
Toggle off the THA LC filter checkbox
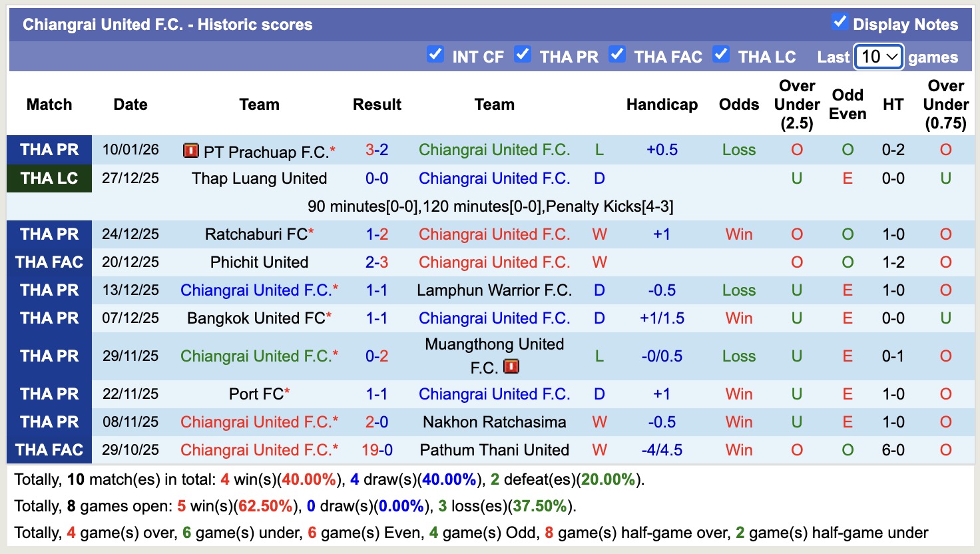pyautogui.click(x=721, y=55)
